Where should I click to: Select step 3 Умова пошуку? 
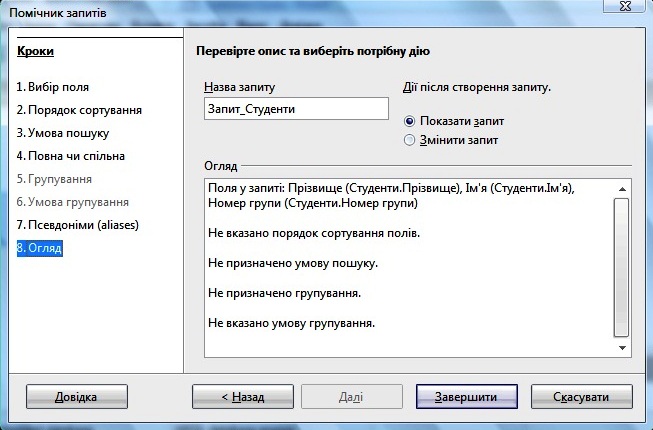(62, 133)
